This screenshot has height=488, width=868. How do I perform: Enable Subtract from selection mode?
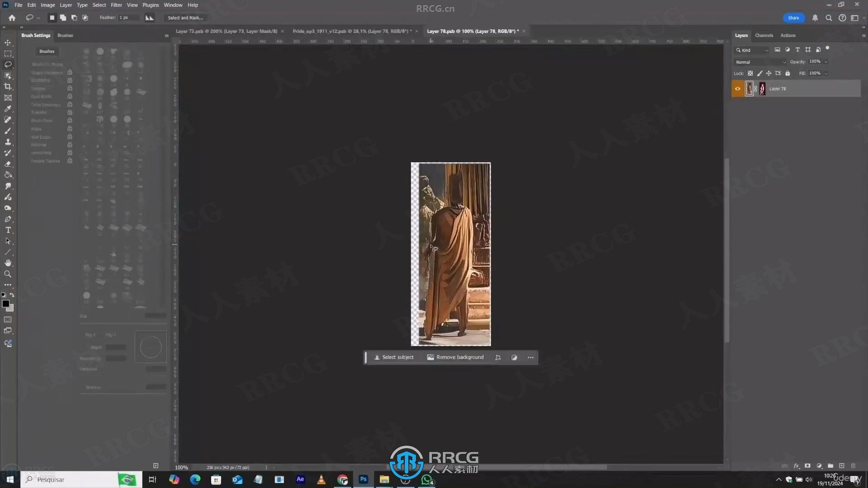point(74,18)
